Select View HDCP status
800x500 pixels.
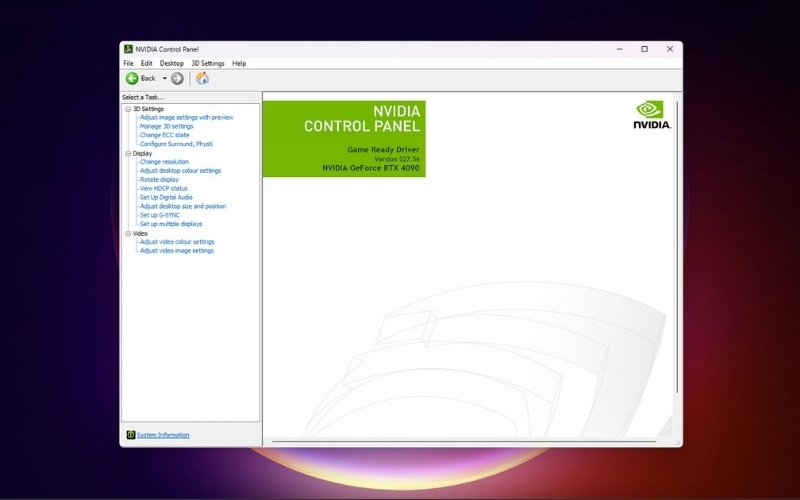(x=163, y=188)
